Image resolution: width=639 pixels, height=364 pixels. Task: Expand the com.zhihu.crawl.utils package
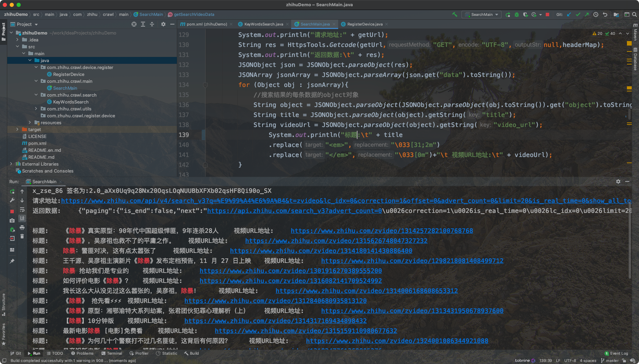tap(36, 109)
